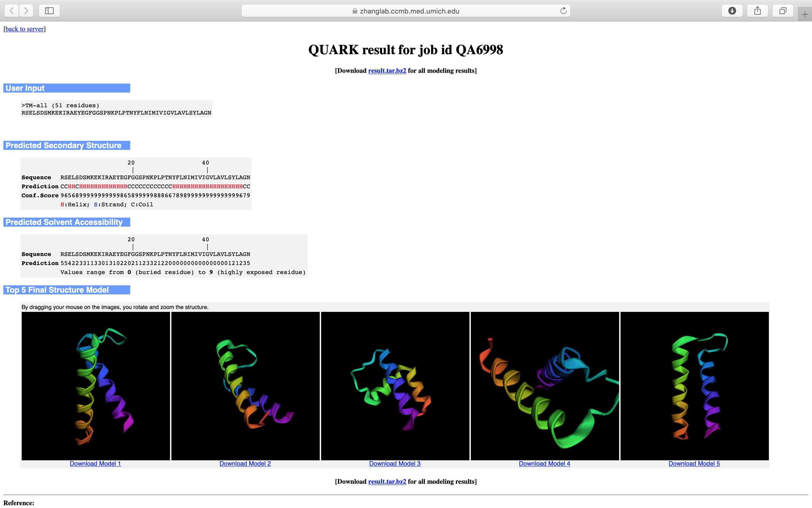Click Download Model 1 link
Screen dimensions: 812x508
tap(95, 464)
